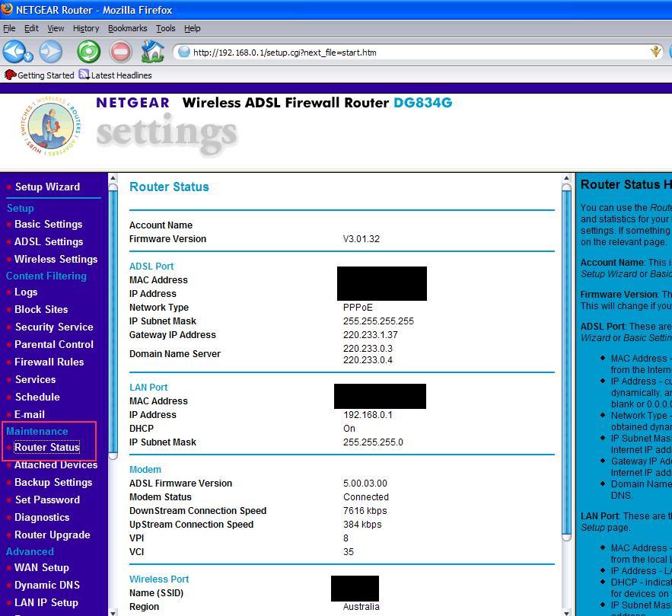
Task: Click the bookmark star icon in the address bar
Action: click(655, 52)
